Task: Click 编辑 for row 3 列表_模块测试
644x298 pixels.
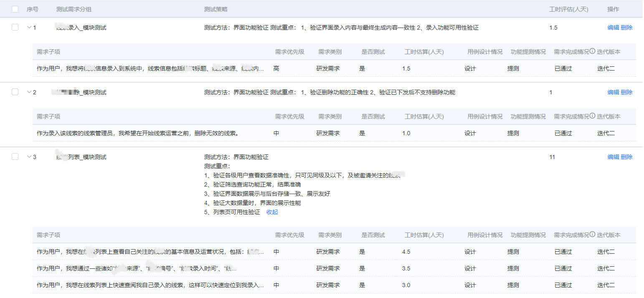Action: [613, 157]
